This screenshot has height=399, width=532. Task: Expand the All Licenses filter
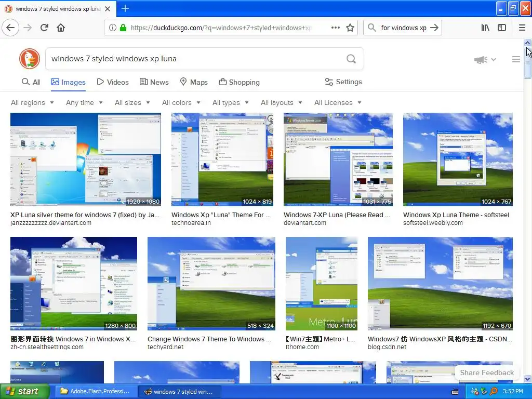point(338,102)
